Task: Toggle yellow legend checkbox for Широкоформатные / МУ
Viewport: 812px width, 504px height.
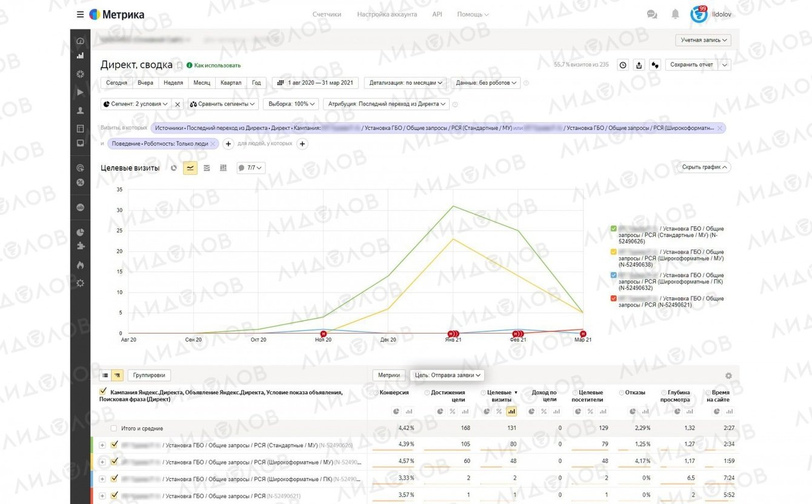Action: (x=614, y=251)
